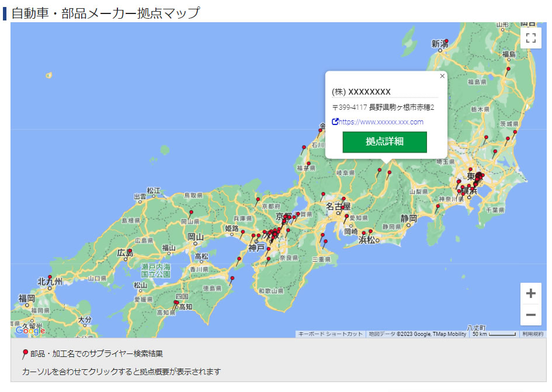Select the red pin near 高知

[x=176, y=303]
